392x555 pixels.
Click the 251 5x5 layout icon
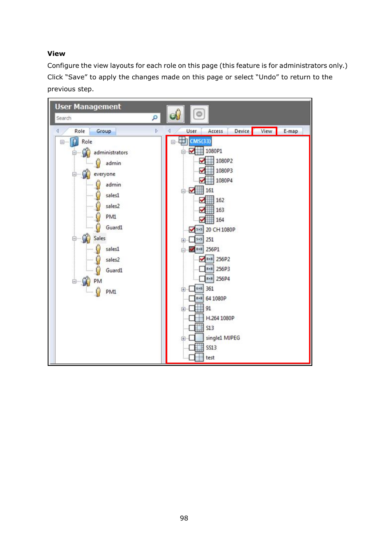click(x=199, y=239)
